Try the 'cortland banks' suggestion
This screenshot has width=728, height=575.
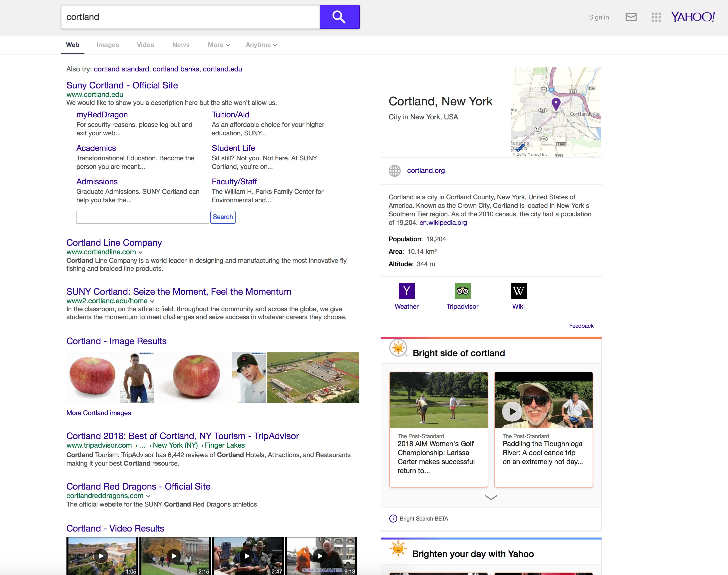tap(176, 69)
